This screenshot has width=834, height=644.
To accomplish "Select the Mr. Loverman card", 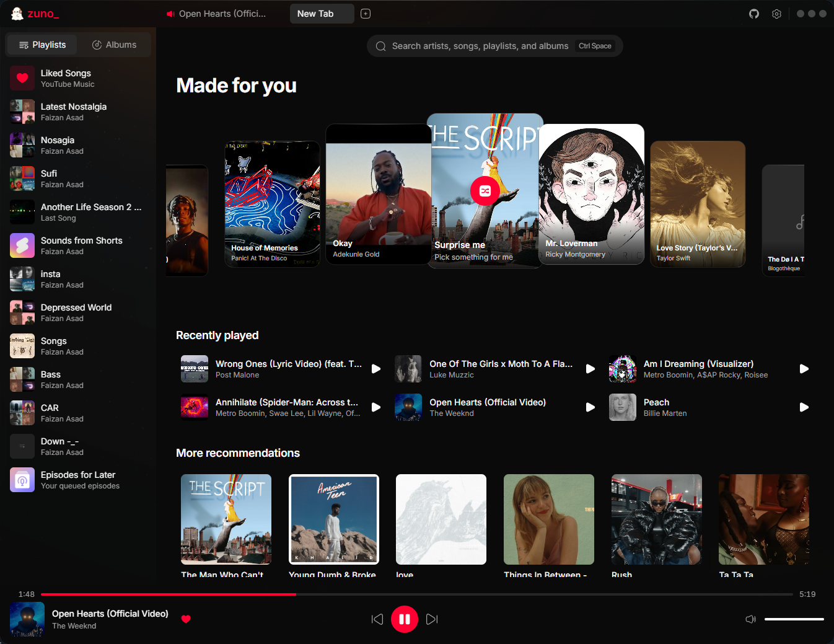I will [x=592, y=194].
